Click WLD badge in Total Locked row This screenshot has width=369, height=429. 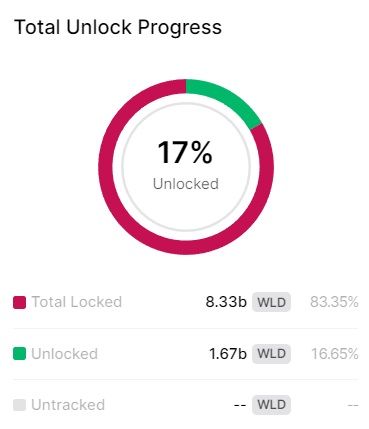pyautogui.click(x=271, y=302)
